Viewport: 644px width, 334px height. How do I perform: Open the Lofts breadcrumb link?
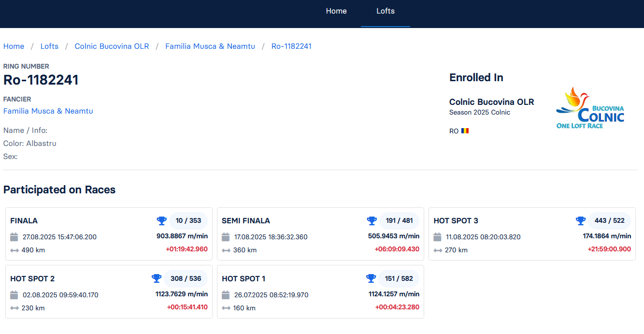click(x=49, y=46)
